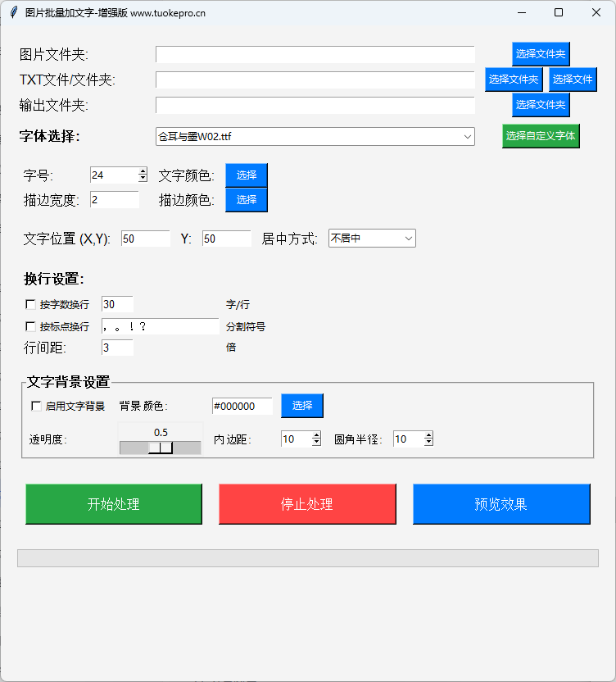Screen dimensions: 616x682
Task: Click the Y position field showing 50
Action: coord(226,239)
